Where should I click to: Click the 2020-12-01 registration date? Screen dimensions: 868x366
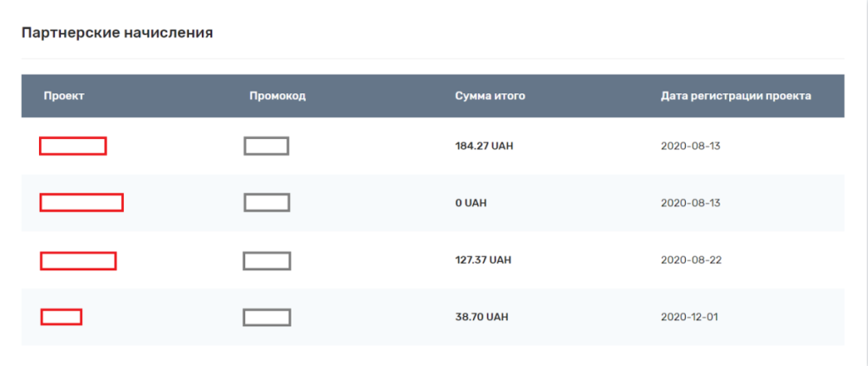[689, 318]
